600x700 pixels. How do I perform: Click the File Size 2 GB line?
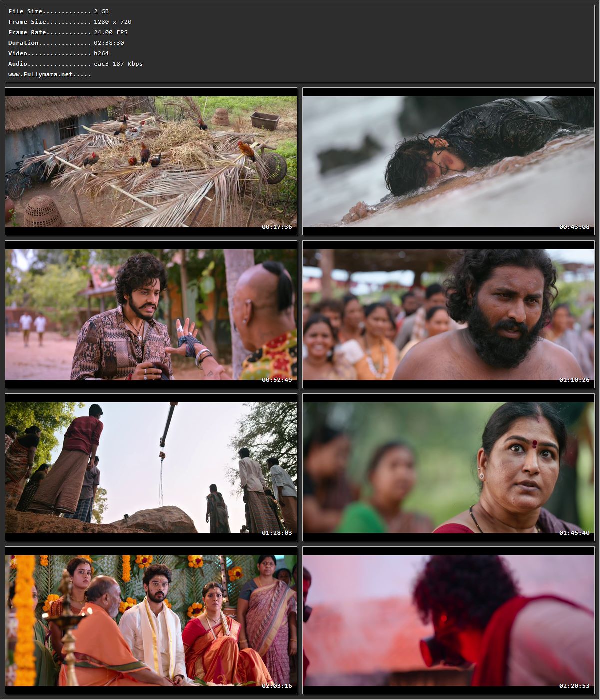pos(58,11)
